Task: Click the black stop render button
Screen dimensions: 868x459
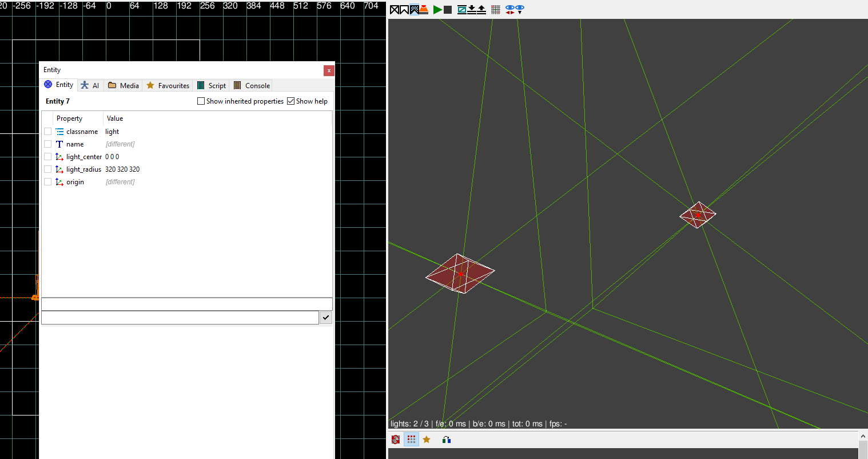Action: pos(448,10)
